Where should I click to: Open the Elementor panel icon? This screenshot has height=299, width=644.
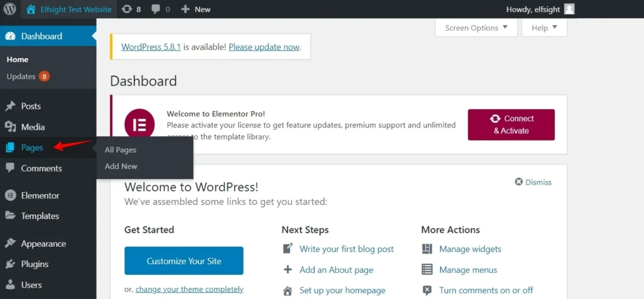click(11, 195)
